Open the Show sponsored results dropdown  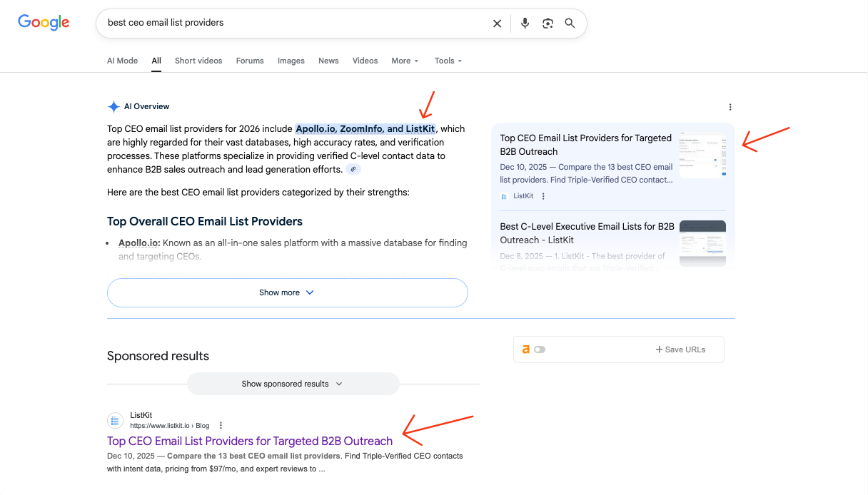[293, 384]
